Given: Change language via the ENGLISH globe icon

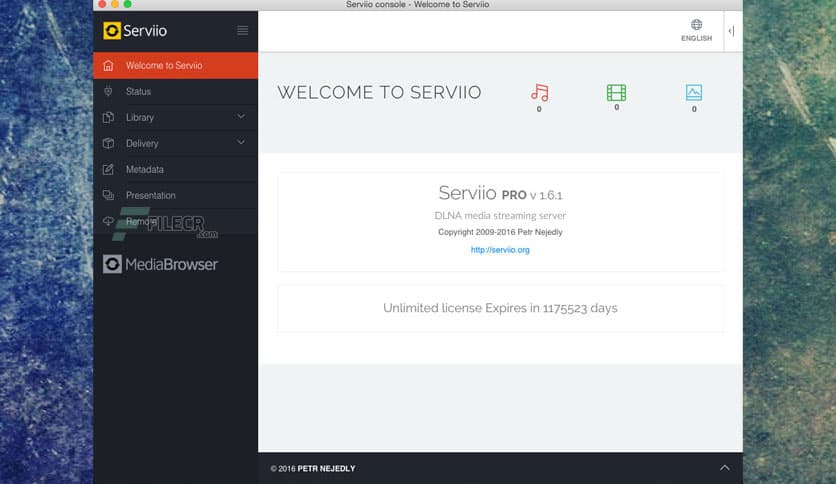Looking at the screenshot, I should [x=696, y=30].
